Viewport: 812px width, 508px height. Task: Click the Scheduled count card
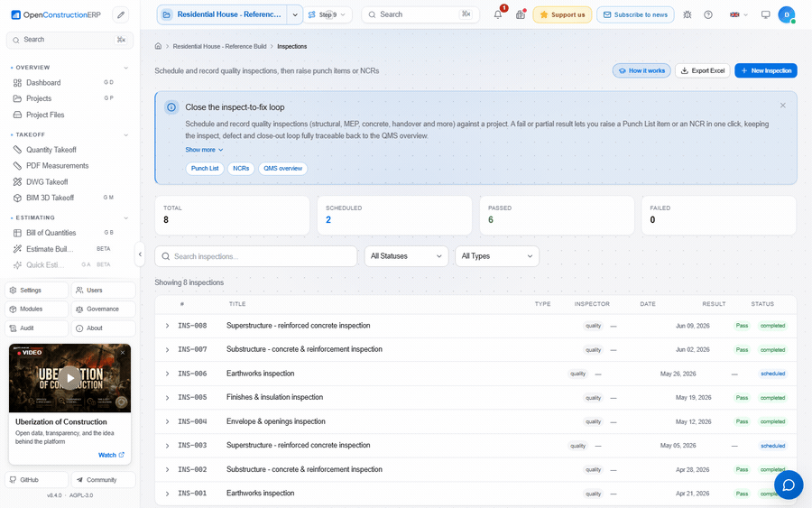pyautogui.click(x=394, y=215)
